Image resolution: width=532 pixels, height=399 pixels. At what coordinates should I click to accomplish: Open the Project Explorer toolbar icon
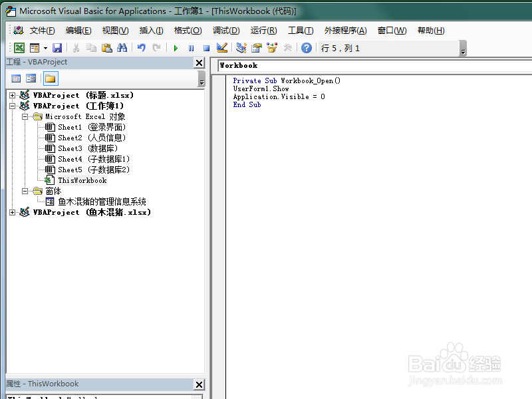coord(241,48)
